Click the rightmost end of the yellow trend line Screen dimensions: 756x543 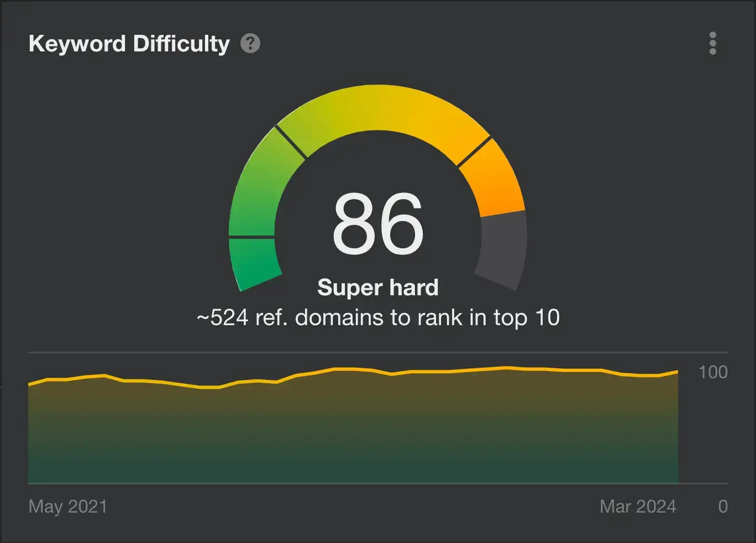tap(677, 372)
